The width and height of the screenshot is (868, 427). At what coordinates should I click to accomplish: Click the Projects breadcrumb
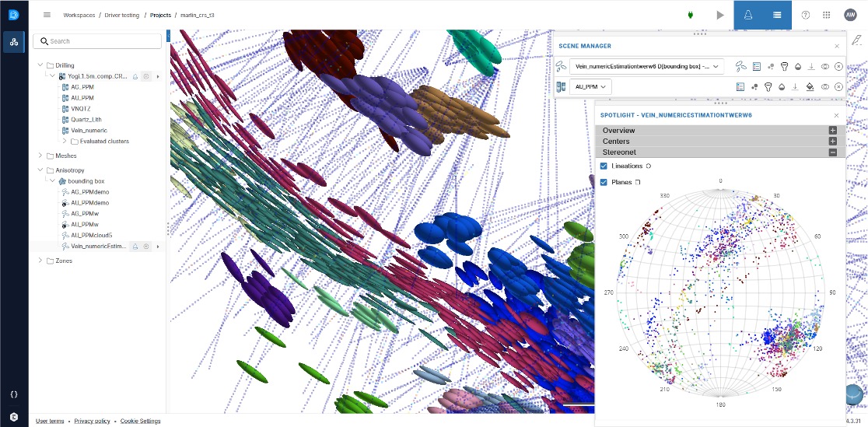click(x=160, y=15)
